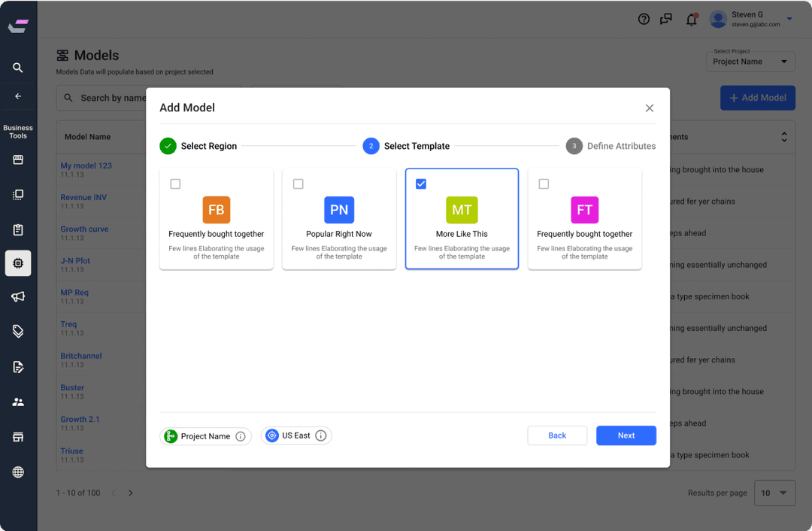
Task: Open the team members icon in sidebar
Action: click(17, 402)
